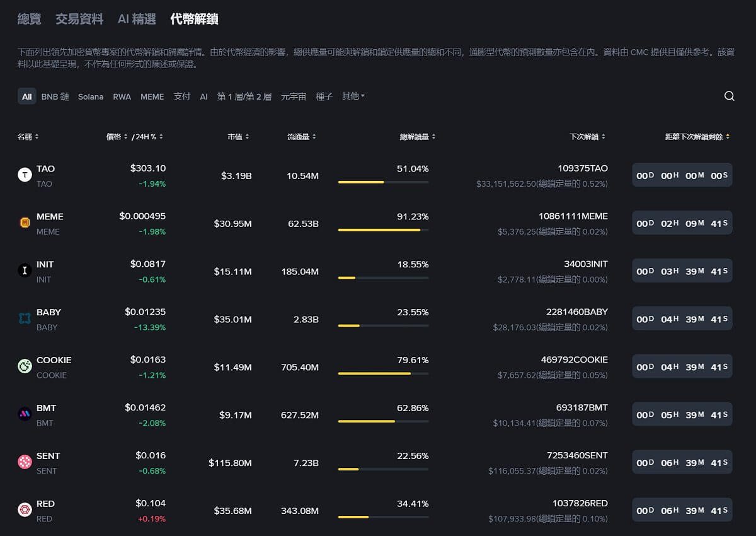Click SENT market cap $115.80M
756x536 pixels.
pos(230,463)
